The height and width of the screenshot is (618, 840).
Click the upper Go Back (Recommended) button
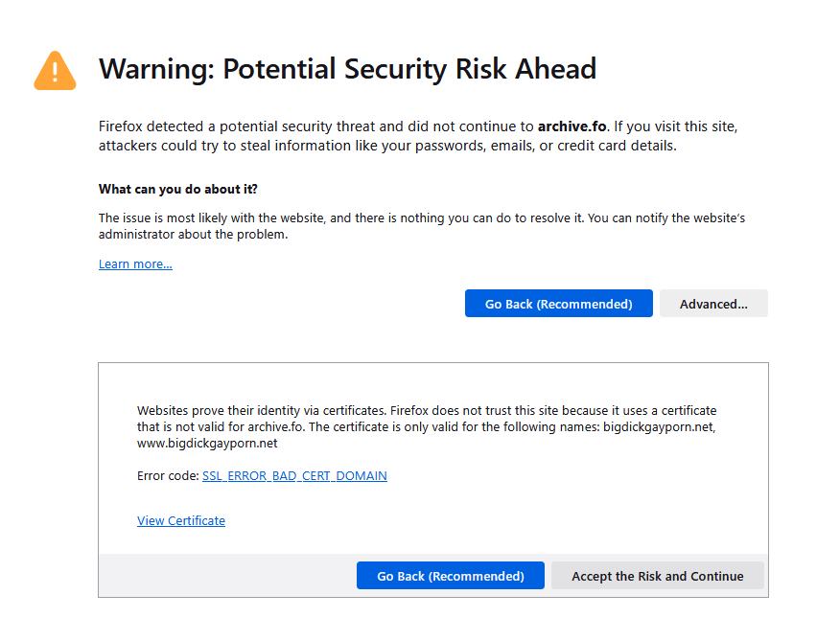(559, 304)
